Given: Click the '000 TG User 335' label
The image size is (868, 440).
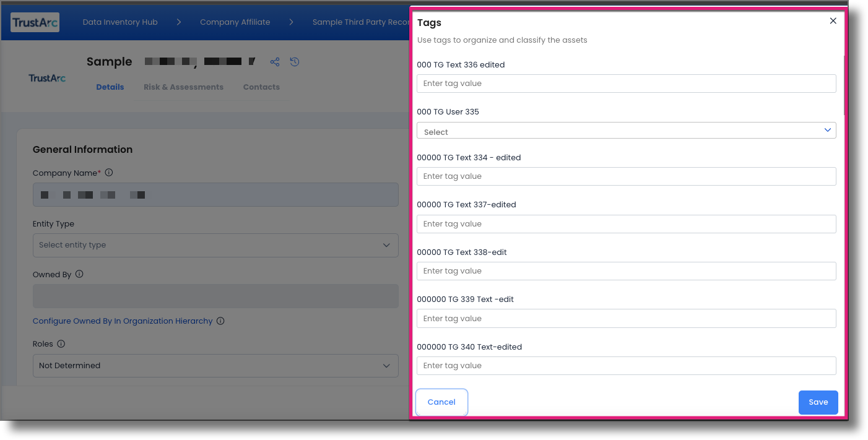Looking at the screenshot, I should pos(448,112).
